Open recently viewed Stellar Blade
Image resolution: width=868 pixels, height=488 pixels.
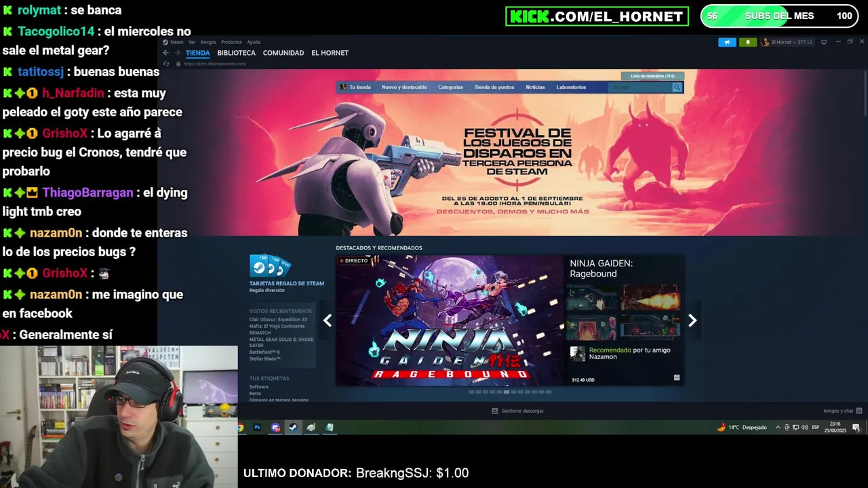[265, 359]
